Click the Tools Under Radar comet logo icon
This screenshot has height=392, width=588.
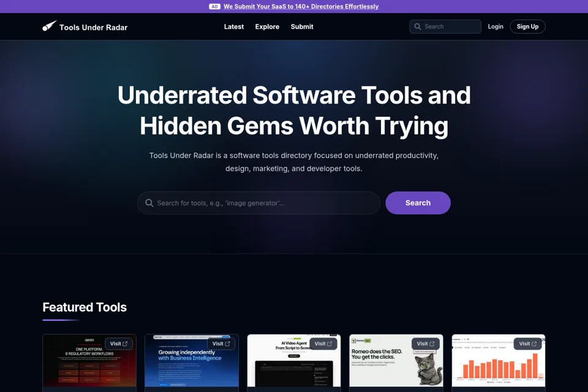(x=50, y=26)
